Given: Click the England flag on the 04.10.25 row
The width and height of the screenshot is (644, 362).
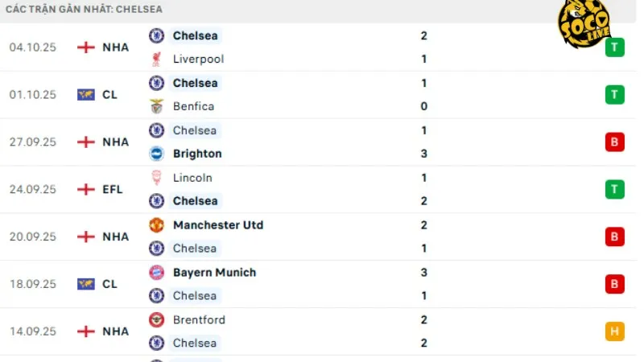Looking at the screenshot, I should coord(85,47).
